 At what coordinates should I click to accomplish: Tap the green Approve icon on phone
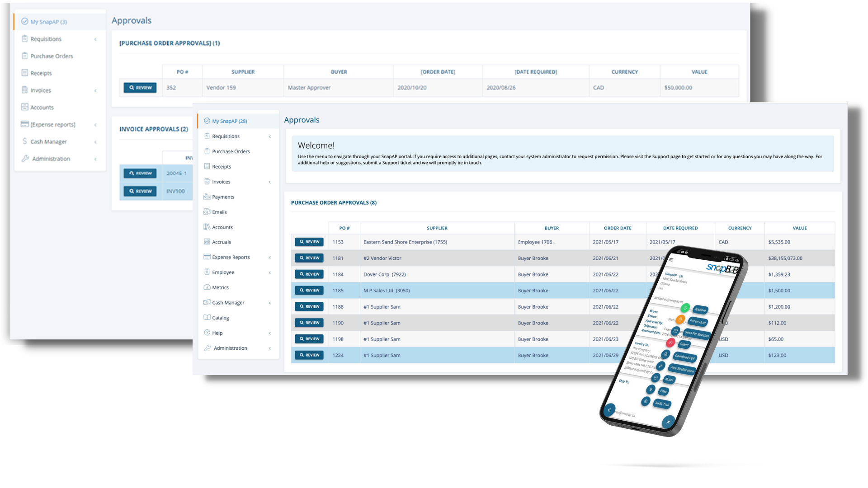pyautogui.click(x=685, y=308)
